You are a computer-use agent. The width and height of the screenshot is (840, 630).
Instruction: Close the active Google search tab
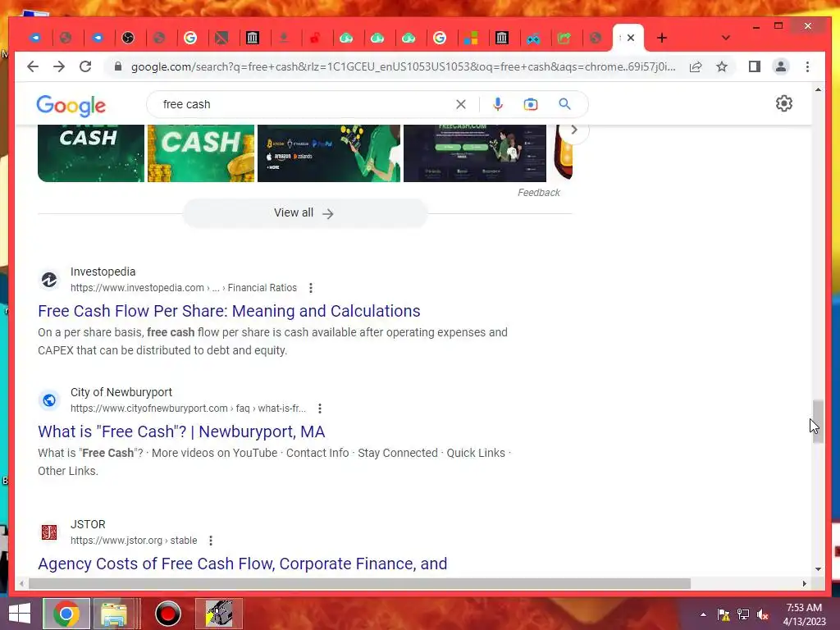pyautogui.click(x=631, y=38)
